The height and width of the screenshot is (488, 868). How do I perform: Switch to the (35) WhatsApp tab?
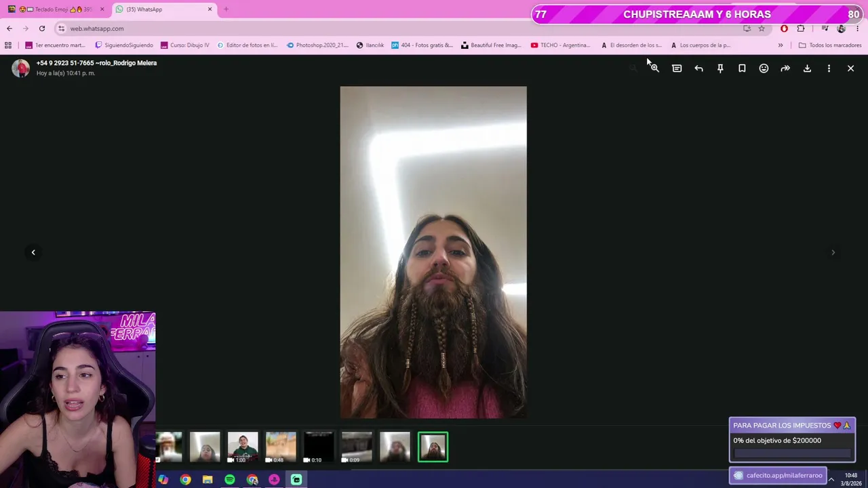pos(163,9)
